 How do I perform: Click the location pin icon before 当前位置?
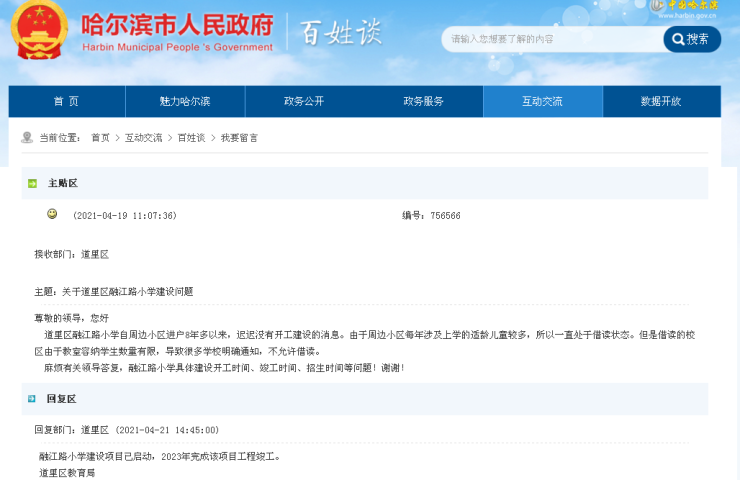[x=27, y=137]
